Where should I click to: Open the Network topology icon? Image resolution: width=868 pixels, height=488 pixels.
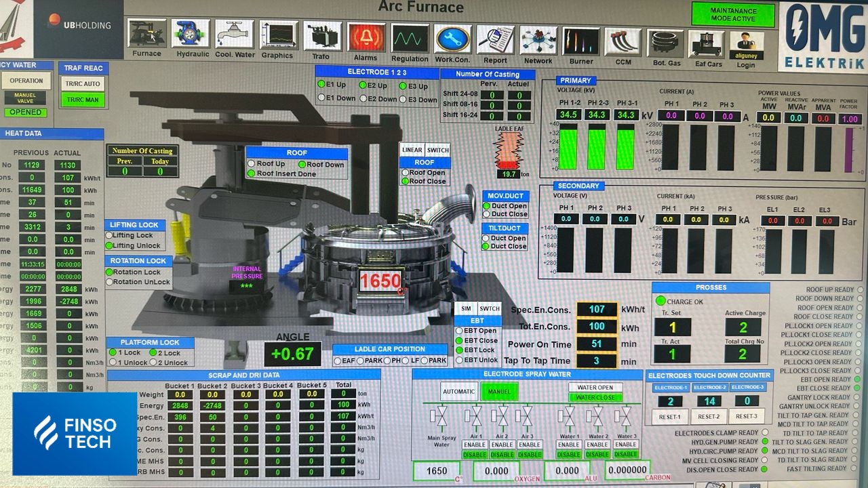[x=538, y=40]
